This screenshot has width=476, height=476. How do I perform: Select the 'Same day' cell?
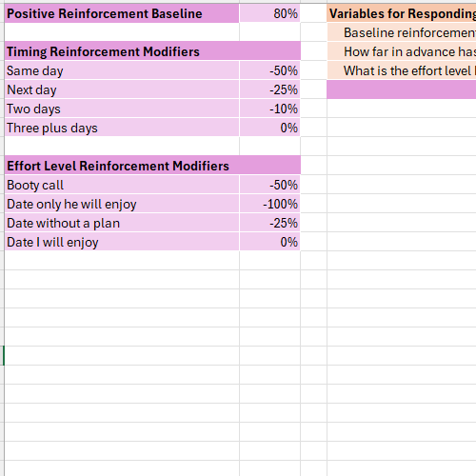point(122,70)
